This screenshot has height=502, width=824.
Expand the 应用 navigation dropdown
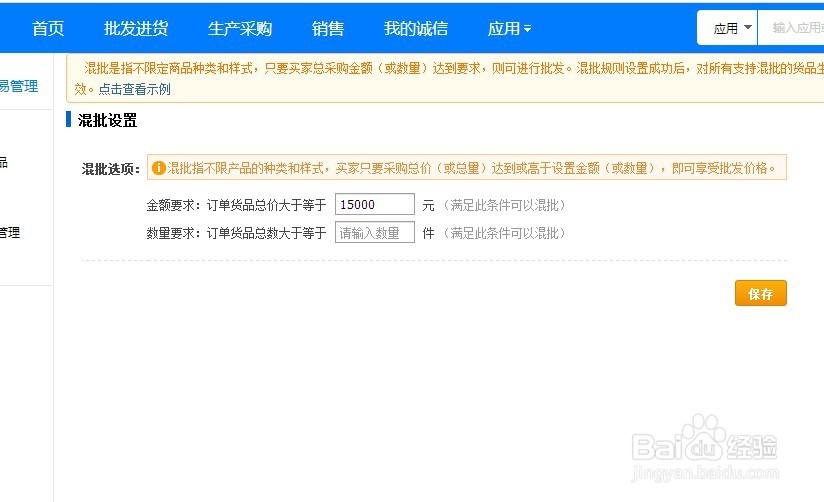(x=509, y=28)
